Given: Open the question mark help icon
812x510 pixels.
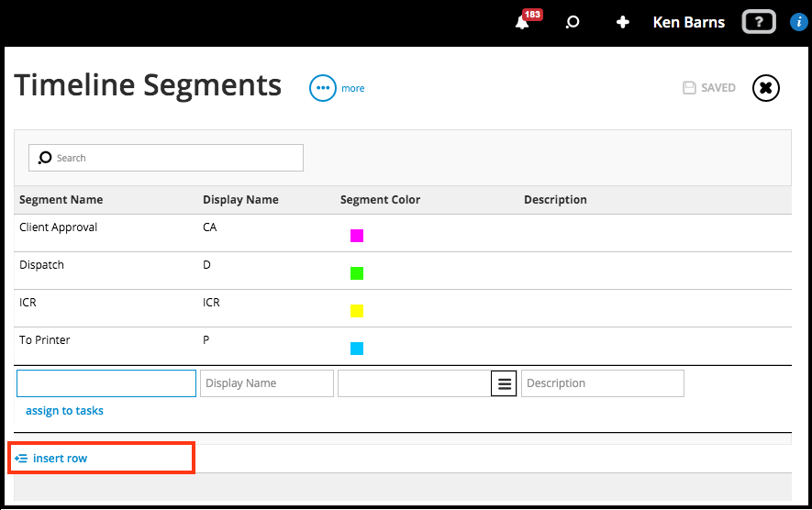Looking at the screenshot, I should 759,22.
